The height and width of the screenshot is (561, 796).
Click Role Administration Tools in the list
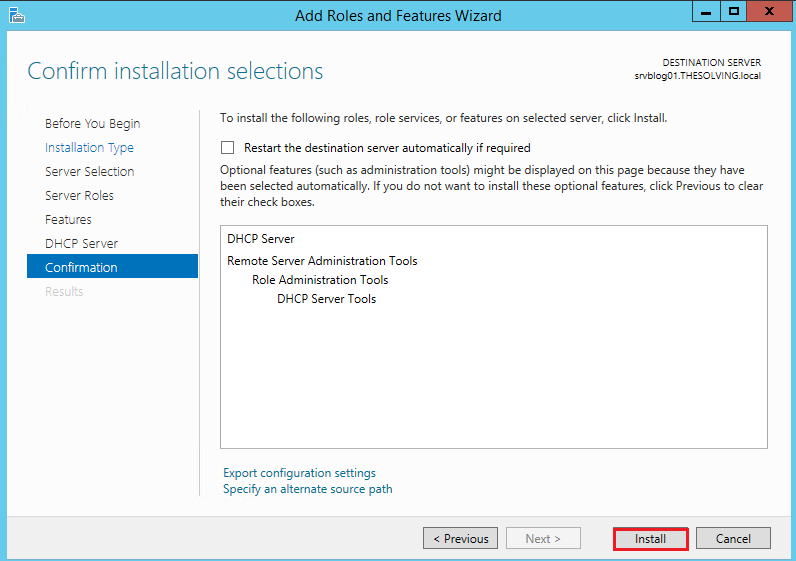tap(320, 280)
